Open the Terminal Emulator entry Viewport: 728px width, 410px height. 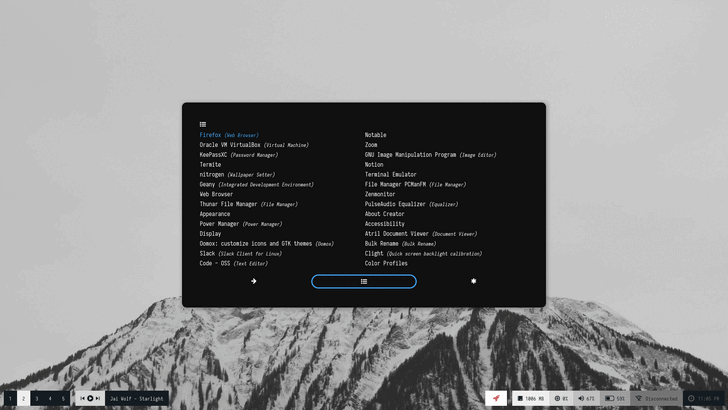click(x=390, y=175)
